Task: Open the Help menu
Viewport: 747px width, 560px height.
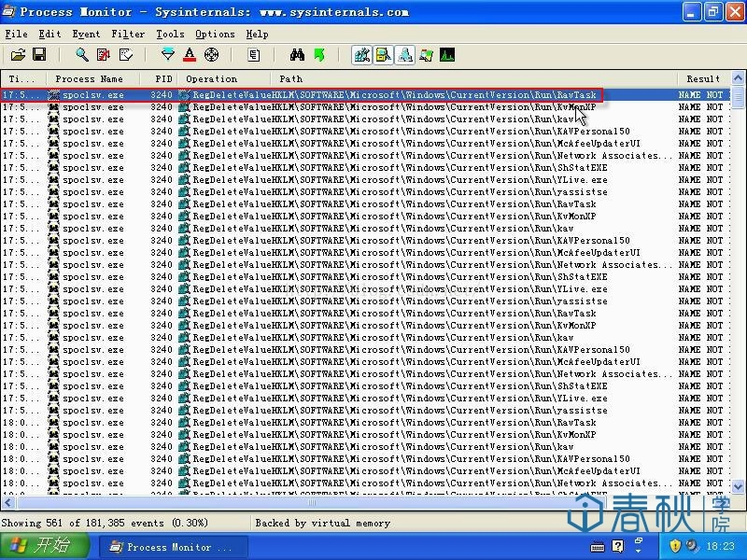Action: [x=258, y=35]
